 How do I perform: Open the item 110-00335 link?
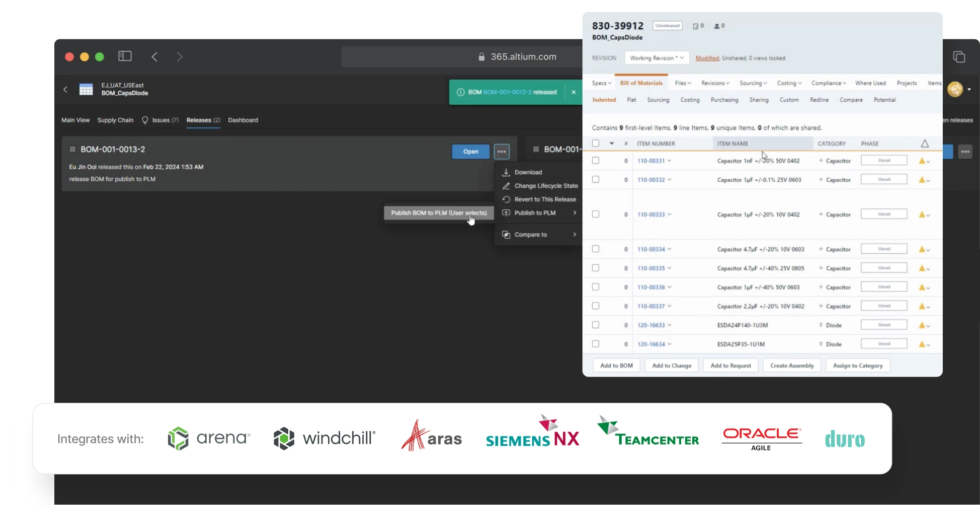[651, 268]
